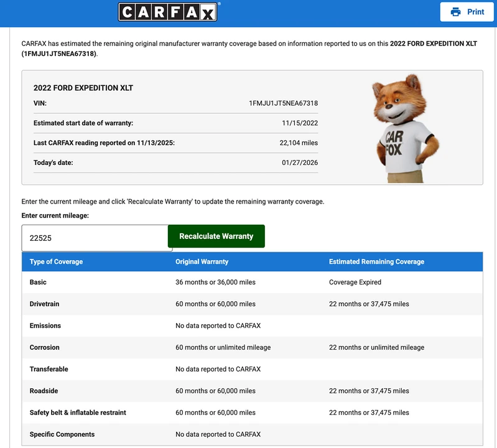The width and height of the screenshot is (497, 448).
Task: Click the 'Corrosion' coverage row label
Action: (44, 347)
